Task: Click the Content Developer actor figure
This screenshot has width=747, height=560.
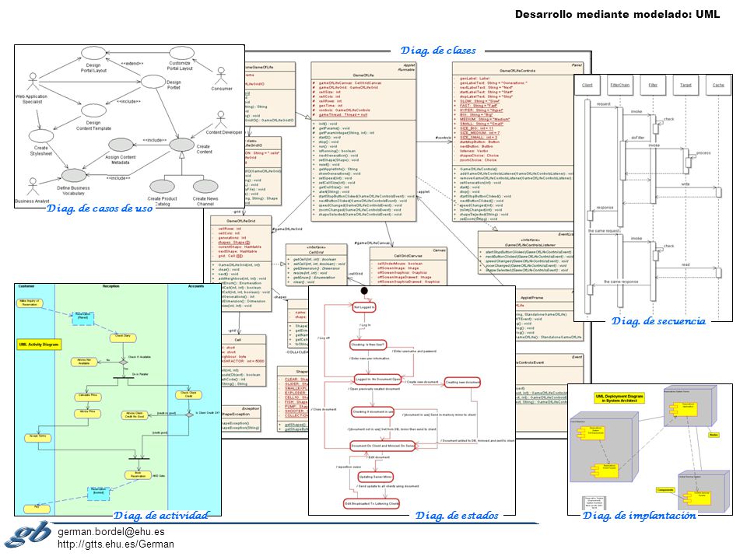Action: [x=220, y=120]
